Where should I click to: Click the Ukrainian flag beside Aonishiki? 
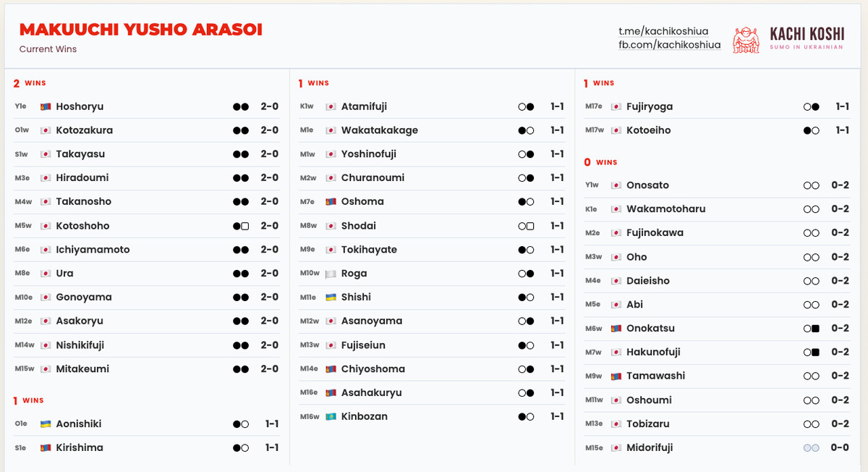[46, 423]
